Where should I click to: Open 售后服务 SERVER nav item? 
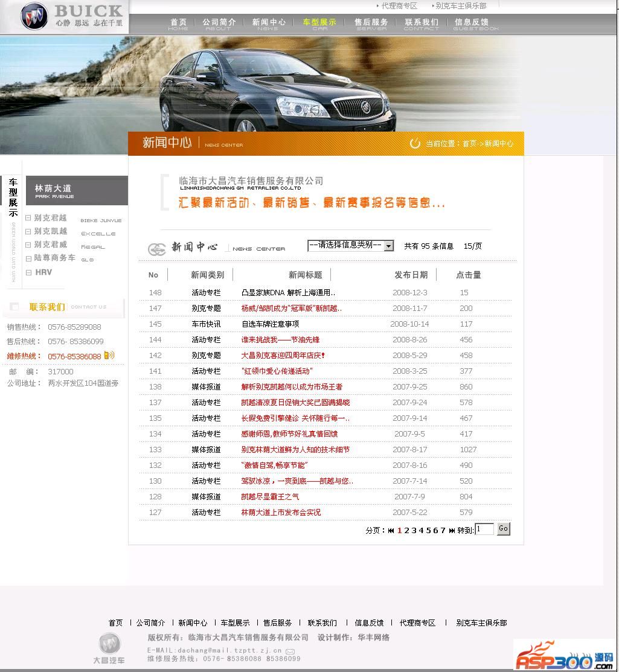(371, 24)
